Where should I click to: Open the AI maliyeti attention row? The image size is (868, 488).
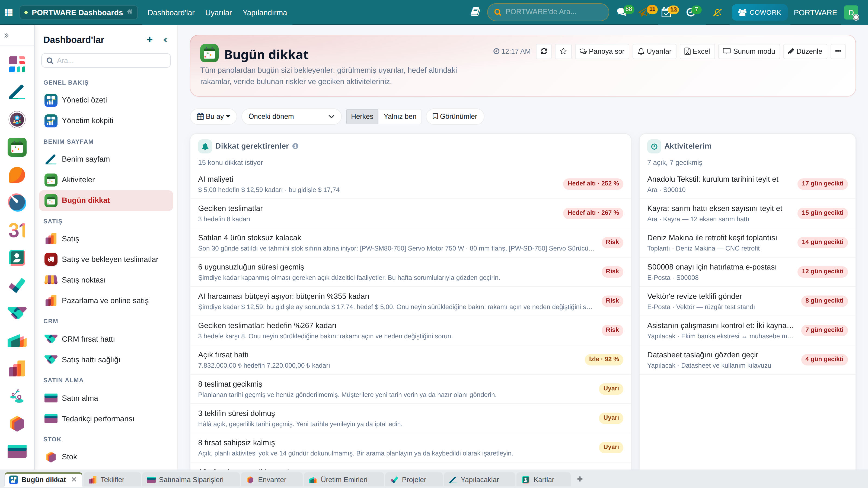(x=410, y=184)
